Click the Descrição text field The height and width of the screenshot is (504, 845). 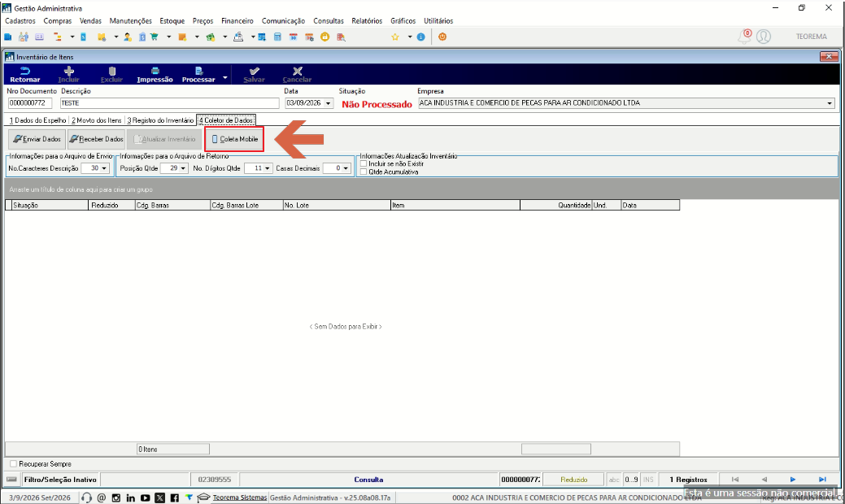point(170,103)
